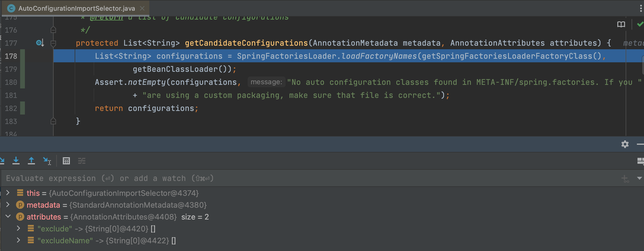Click the Trace Current Stream Chain icon
This screenshot has height=251, width=644.
(x=82, y=161)
